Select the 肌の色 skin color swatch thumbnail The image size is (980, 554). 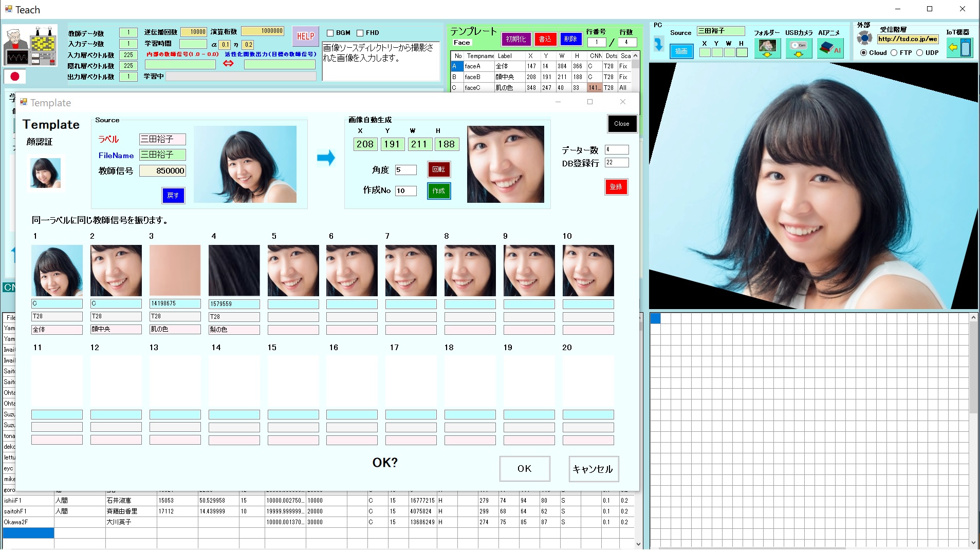point(175,271)
